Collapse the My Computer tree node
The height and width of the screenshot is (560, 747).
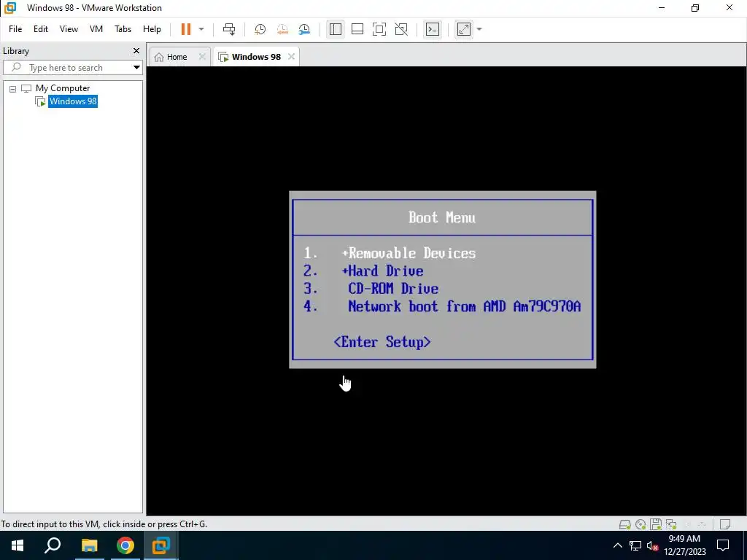point(13,88)
